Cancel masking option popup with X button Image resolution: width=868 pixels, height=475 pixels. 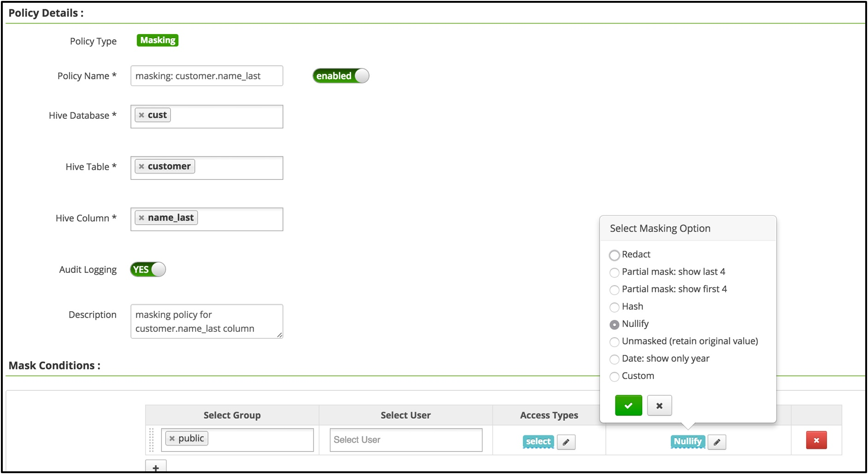click(x=659, y=405)
